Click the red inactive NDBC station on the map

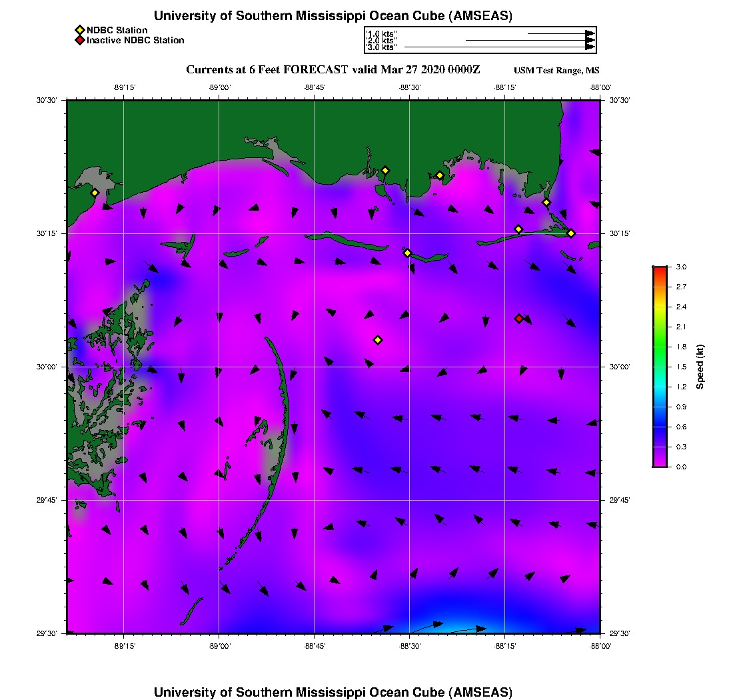(x=519, y=319)
